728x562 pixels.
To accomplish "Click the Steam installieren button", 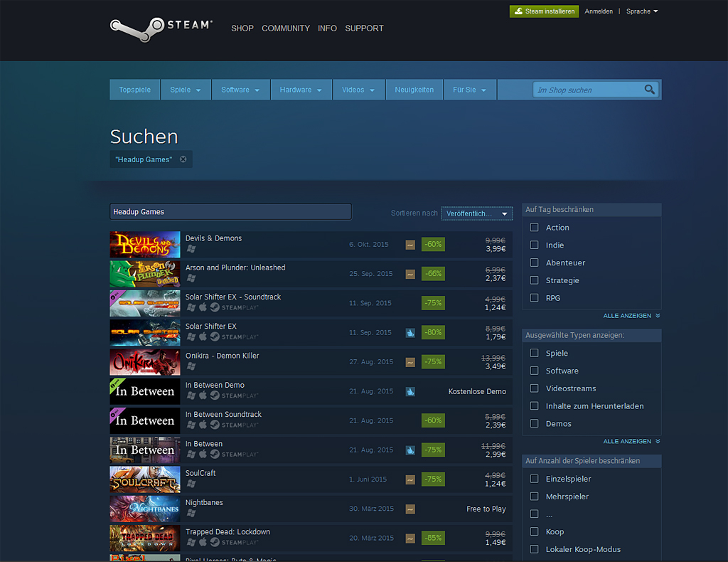I will (x=544, y=11).
